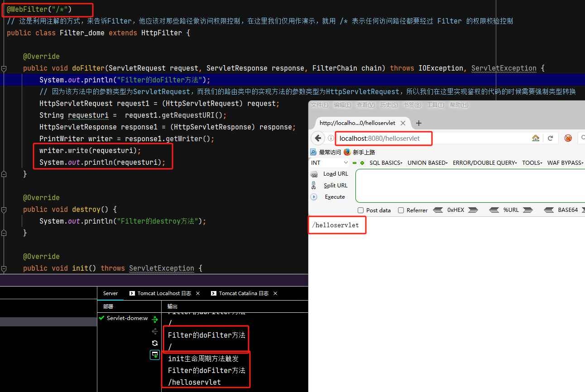Click the init生命周期方法触发 console line

tap(203, 359)
